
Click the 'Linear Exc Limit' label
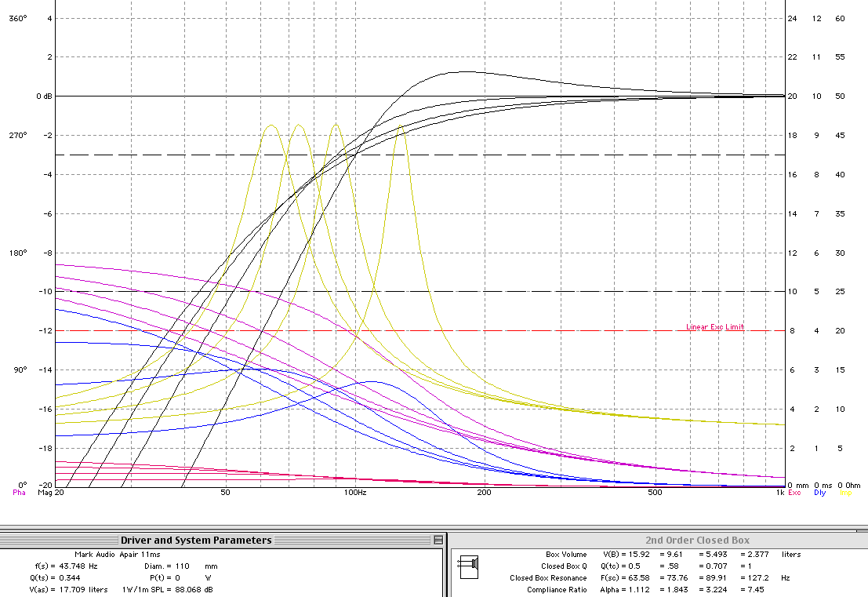point(715,327)
